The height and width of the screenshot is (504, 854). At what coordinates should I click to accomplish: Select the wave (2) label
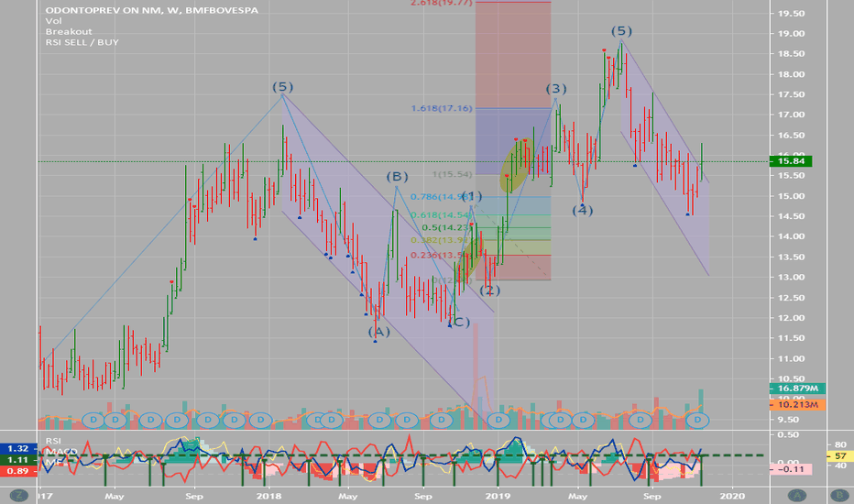pyautogui.click(x=489, y=290)
